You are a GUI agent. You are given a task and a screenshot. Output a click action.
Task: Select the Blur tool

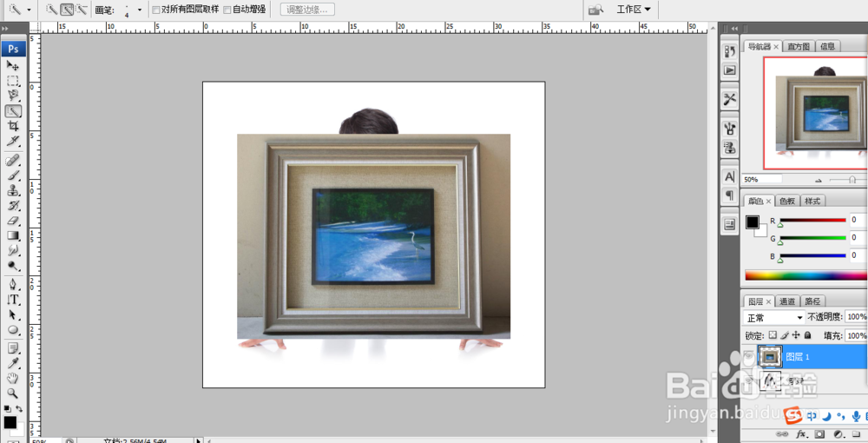[13, 251]
